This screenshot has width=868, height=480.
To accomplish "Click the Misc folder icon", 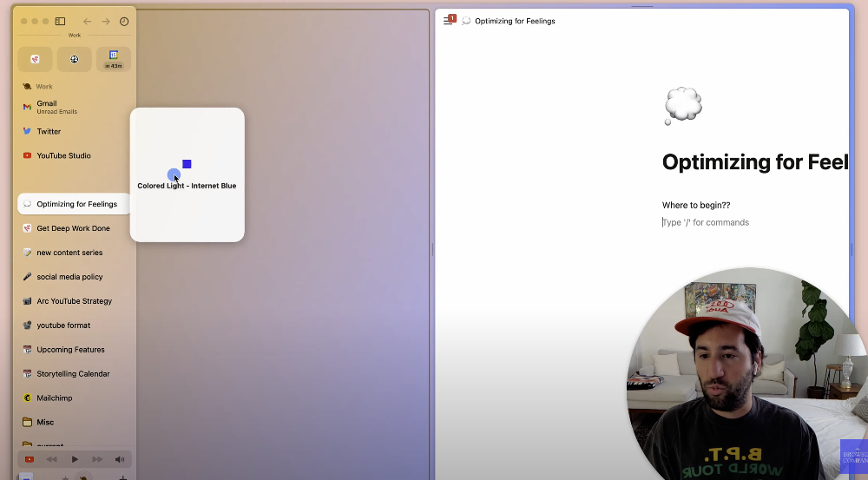I will click(x=27, y=422).
